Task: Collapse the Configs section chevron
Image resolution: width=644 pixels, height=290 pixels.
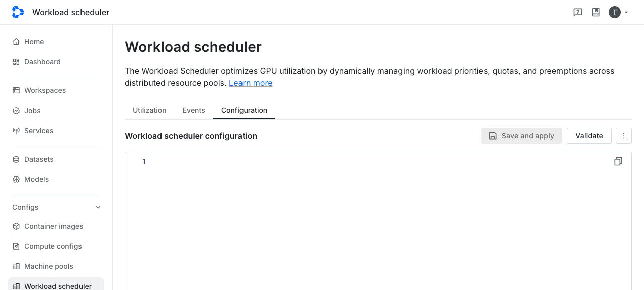Action: 98,207
